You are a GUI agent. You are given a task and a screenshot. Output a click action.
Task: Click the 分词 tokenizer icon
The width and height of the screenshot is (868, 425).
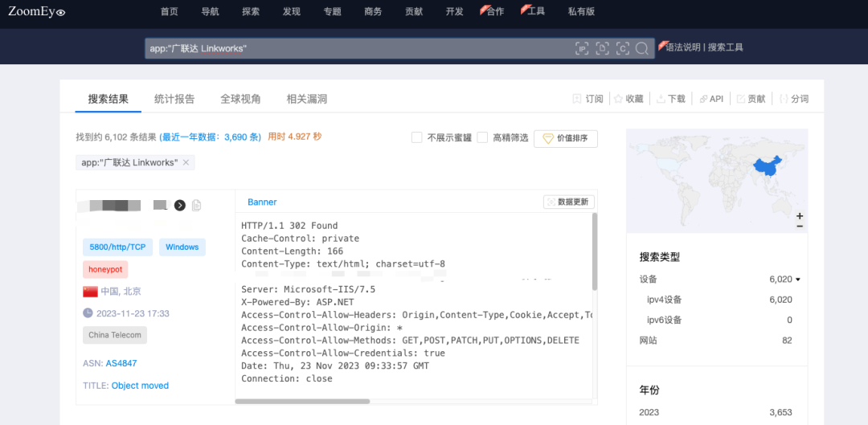pyautogui.click(x=784, y=99)
